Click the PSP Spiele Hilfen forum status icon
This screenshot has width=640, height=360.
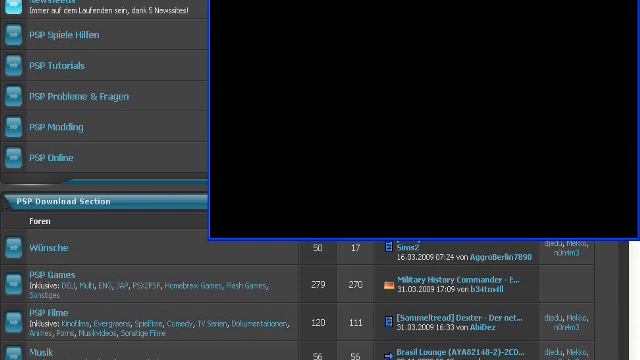tap(13, 35)
